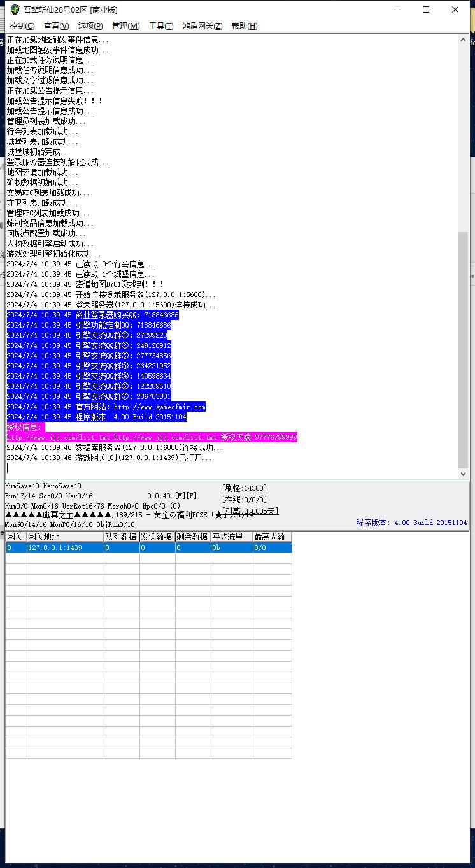Click the MonG0/14/16 MonP0/16/16 status label
This screenshot has width=475, height=868.
[69, 524]
